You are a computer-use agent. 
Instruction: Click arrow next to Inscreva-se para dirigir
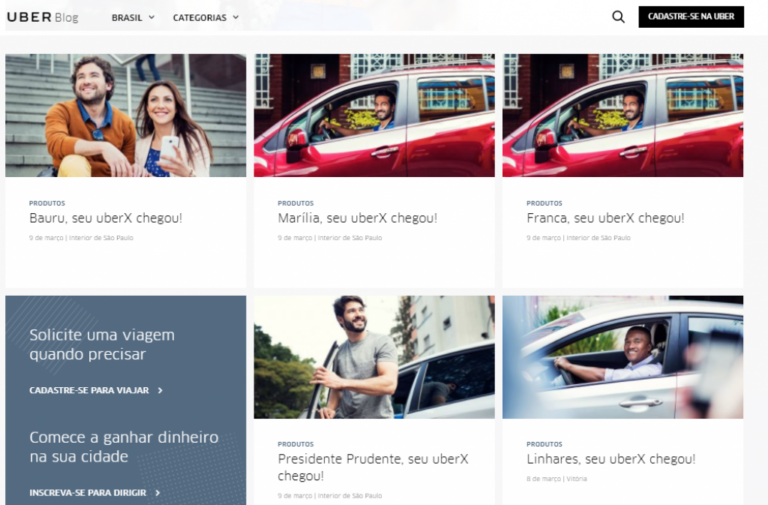tap(158, 493)
